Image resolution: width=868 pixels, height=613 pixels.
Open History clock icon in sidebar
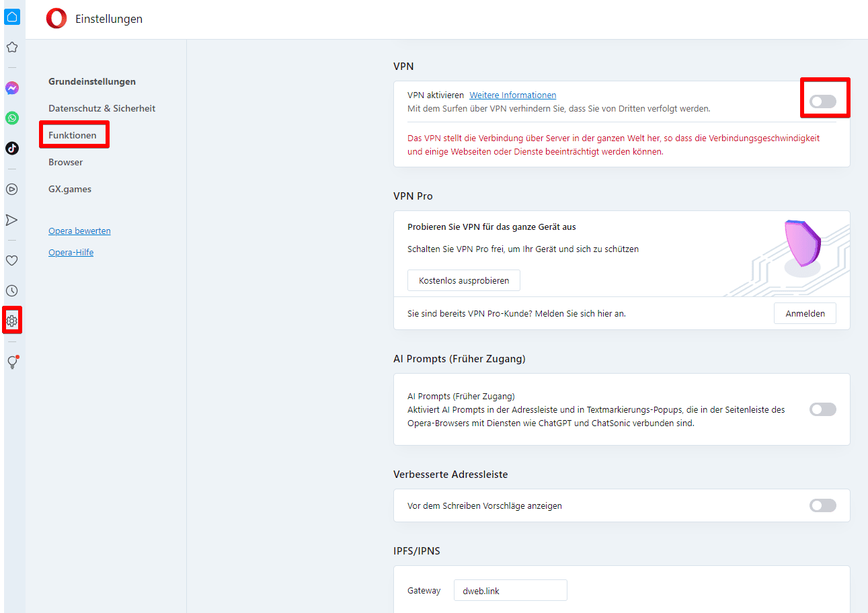(12, 291)
